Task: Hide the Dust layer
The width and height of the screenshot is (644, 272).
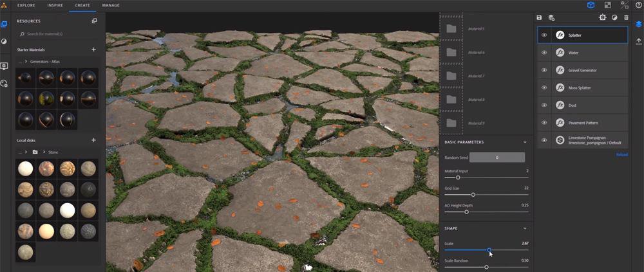Action: (544, 105)
